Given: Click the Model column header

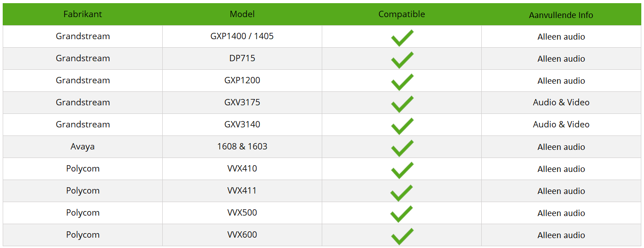Looking at the screenshot, I should click(242, 14).
